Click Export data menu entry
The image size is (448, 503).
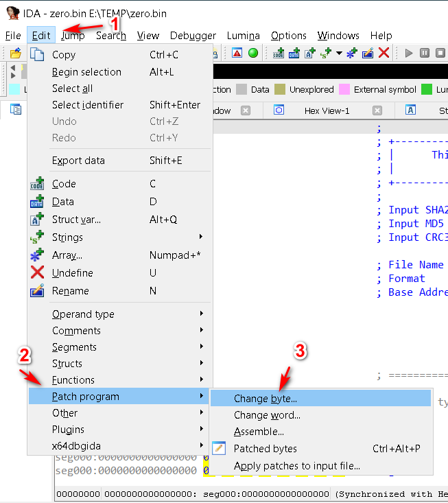click(120, 161)
